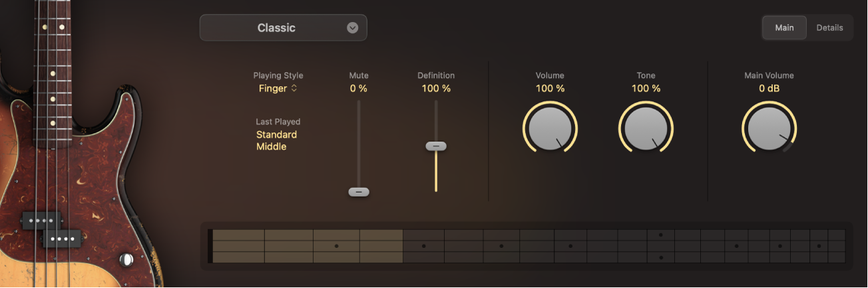This screenshot has height=288, width=868.
Task: Click the Definition slider handle
Action: coord(436,146)
